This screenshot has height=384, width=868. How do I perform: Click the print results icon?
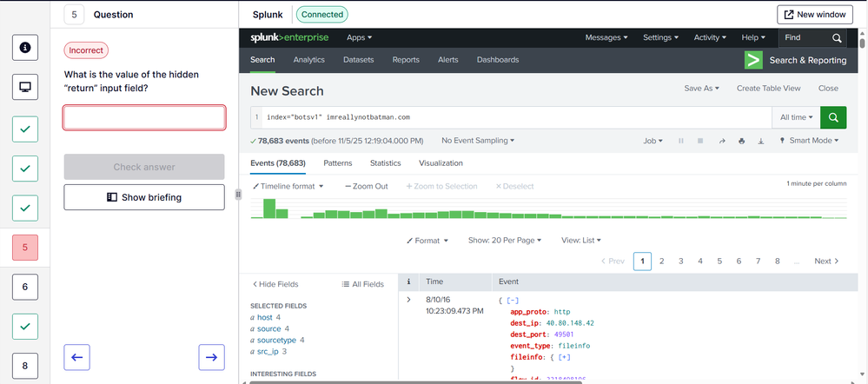click(741, 141)
